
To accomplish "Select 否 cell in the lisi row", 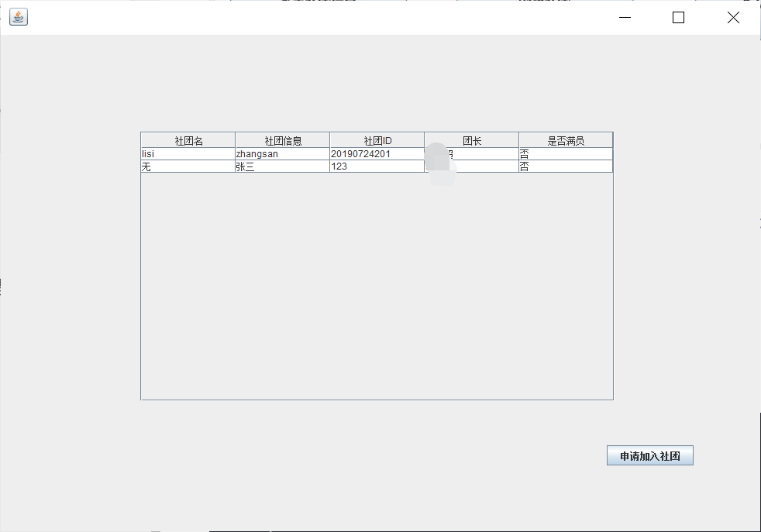I will [566, 154].
